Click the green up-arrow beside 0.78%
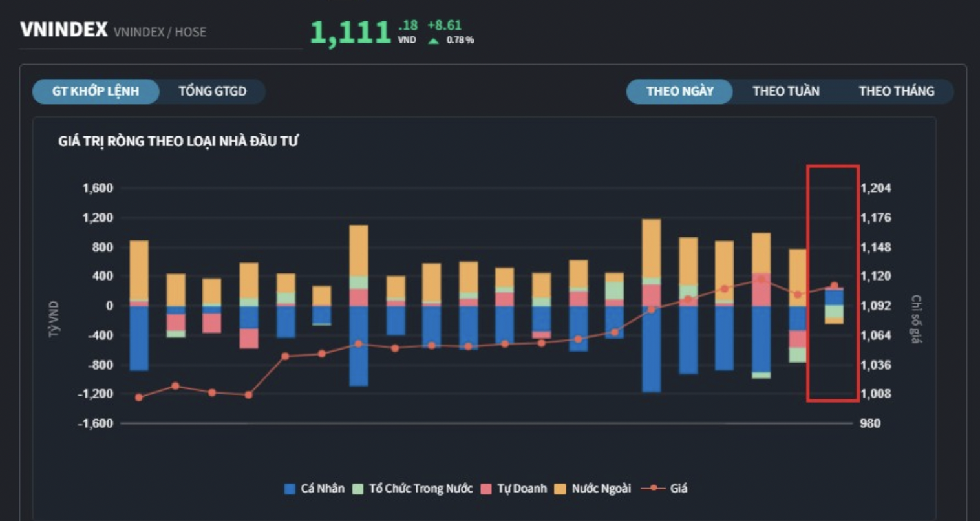 point(434,41)
